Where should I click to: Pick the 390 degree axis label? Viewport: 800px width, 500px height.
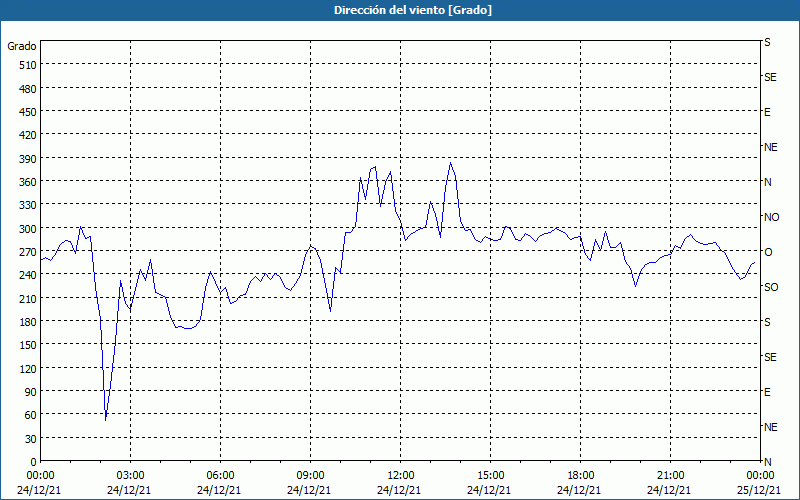pyautogui.click(x=29, y=159)
